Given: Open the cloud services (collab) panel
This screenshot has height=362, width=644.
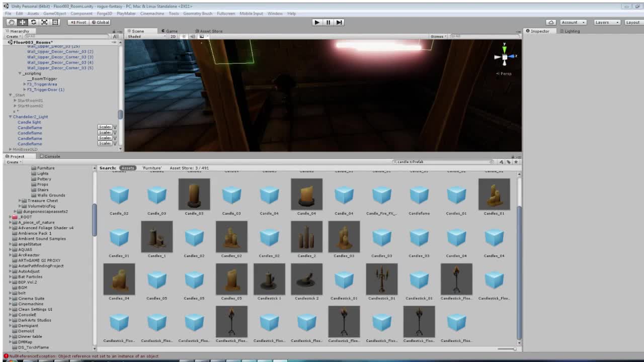Looking at the screenshot, I should [x=551, y=22].
